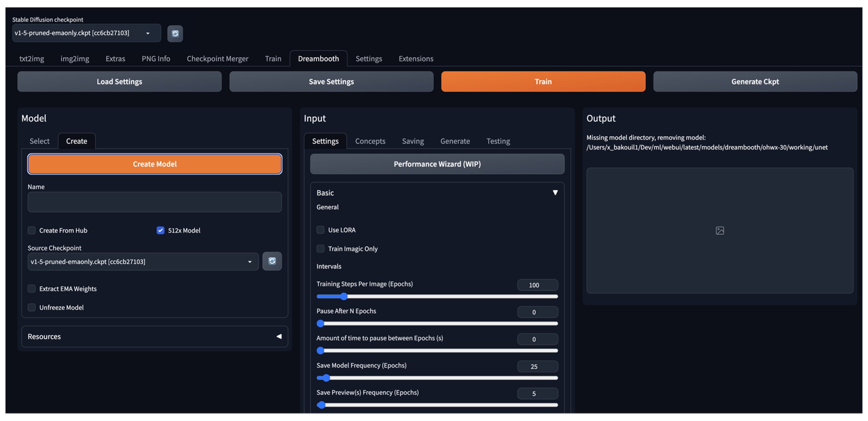The width and height of the screenshot is (868, 421).
Task: Click the Generate Ckpt button
Action: 755,81
